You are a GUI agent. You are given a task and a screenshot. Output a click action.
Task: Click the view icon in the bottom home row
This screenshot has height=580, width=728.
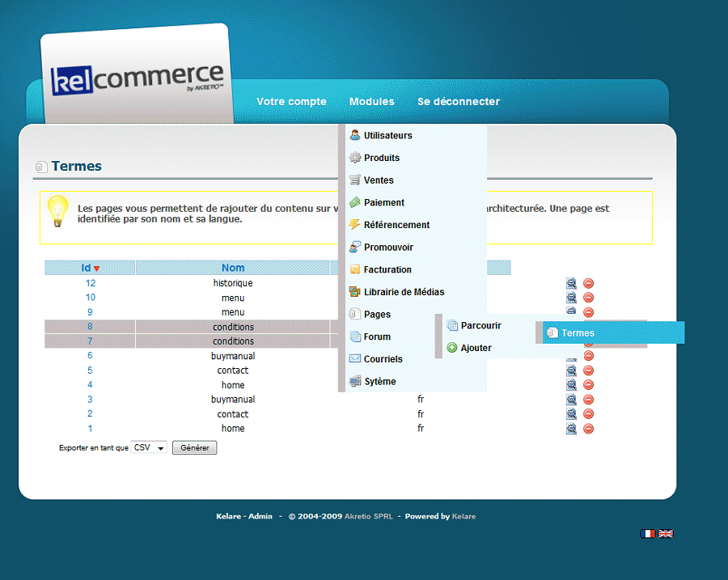pyautogui.click(x=571, y=429)
